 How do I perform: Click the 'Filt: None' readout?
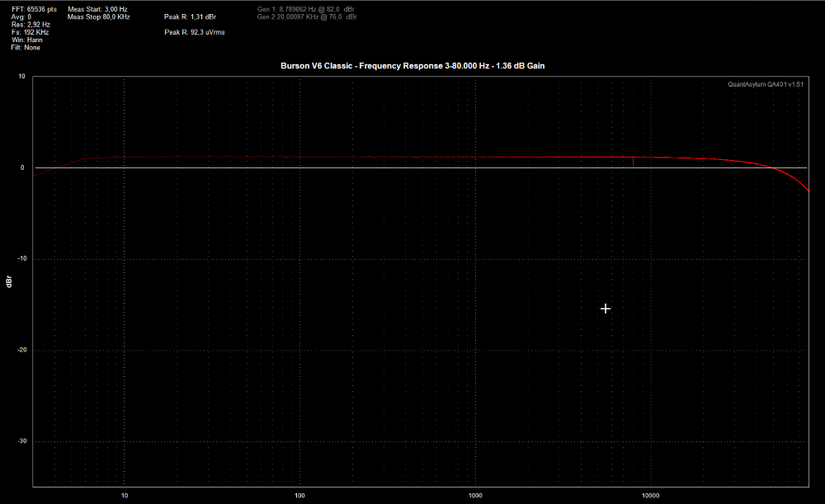pyautogui.click(x=26, y=47)
